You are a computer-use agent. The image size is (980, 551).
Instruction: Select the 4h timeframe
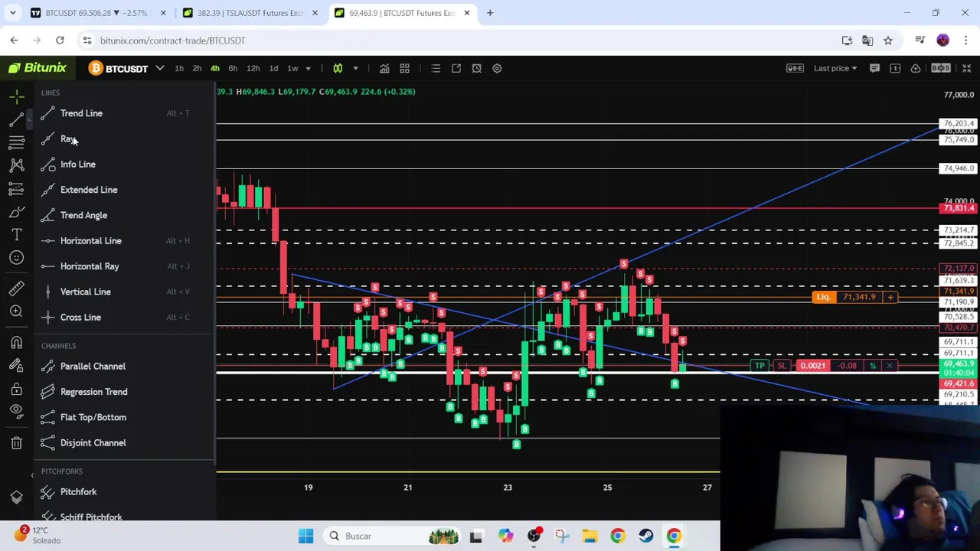click(x=214, y=68)
